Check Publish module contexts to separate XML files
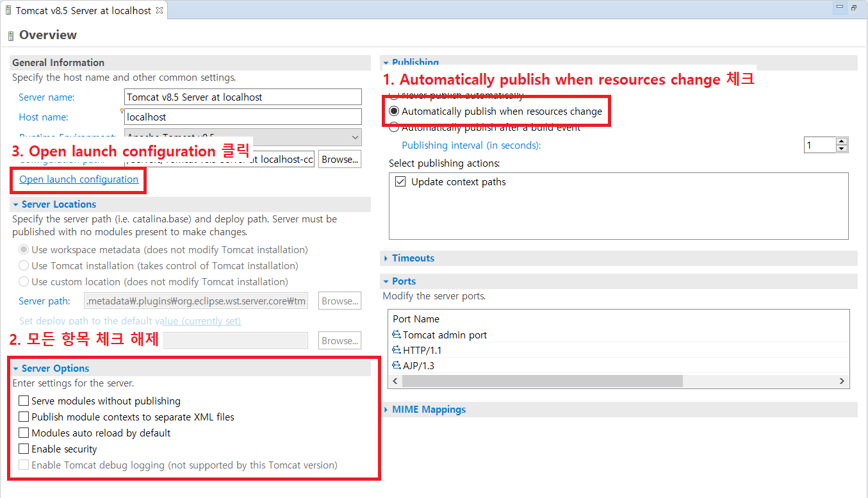Screen dimensions: 868x498 [x=24, y=417]
